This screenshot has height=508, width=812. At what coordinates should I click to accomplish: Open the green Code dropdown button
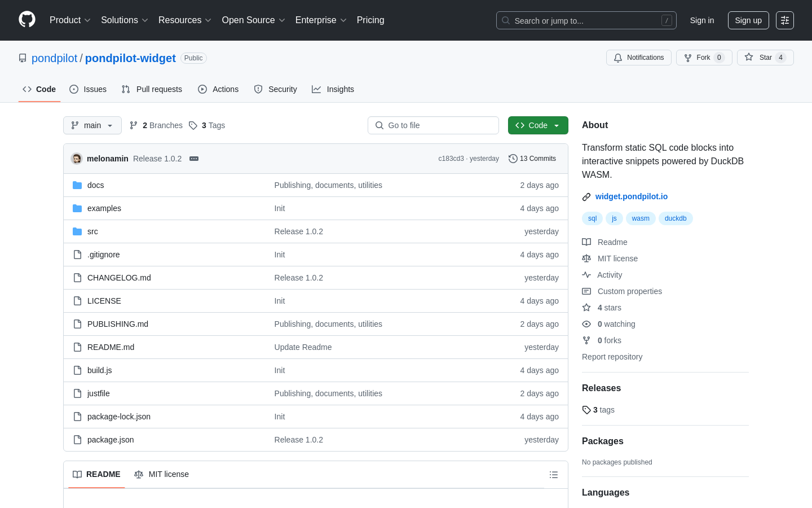coord(538,125)
